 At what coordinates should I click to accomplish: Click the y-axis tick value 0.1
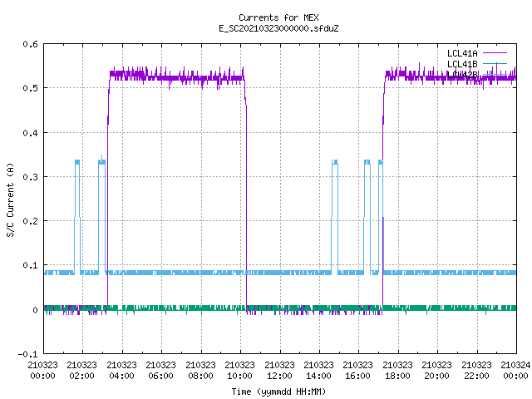coord(30,265)
